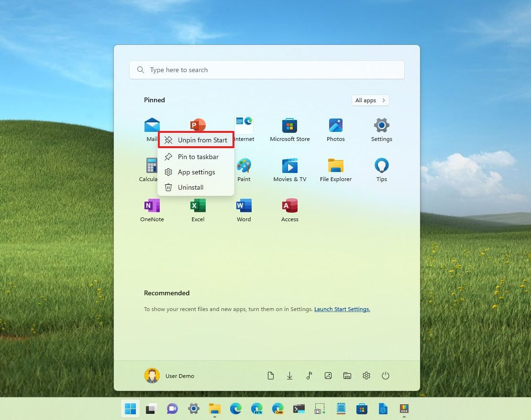
Task: Open Microsoft Edge from the taskbar
Action: pos(236,409)
